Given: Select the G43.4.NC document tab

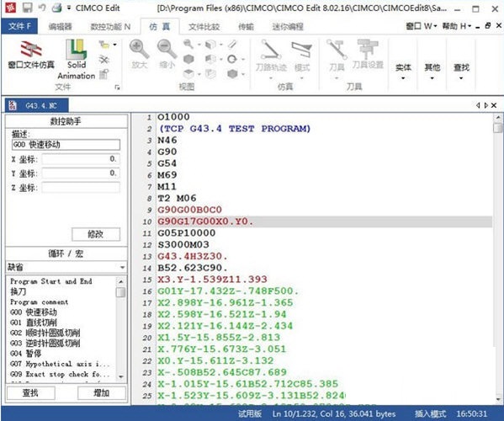Looking at the screenshot, I should (37, 105).
